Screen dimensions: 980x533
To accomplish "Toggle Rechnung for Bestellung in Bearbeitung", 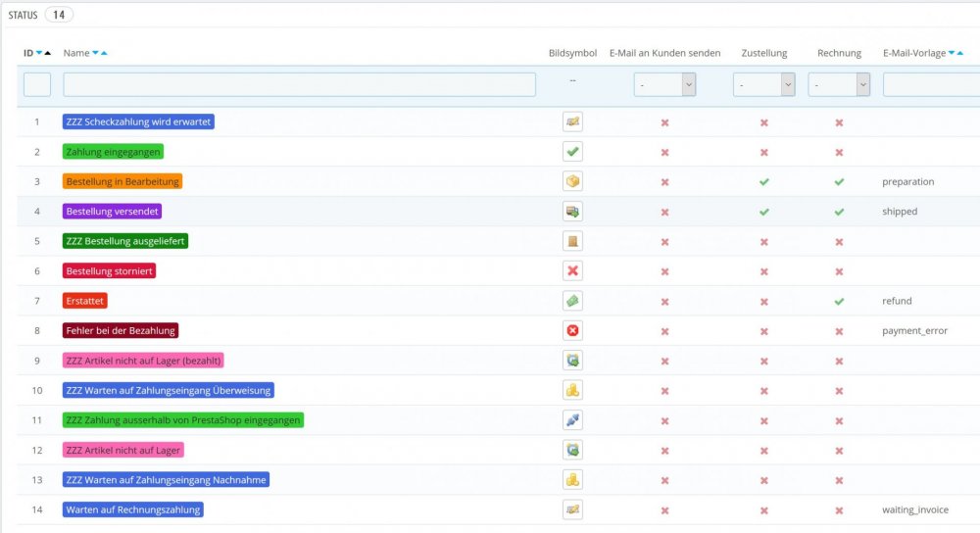I will click(x=839, y=182).
